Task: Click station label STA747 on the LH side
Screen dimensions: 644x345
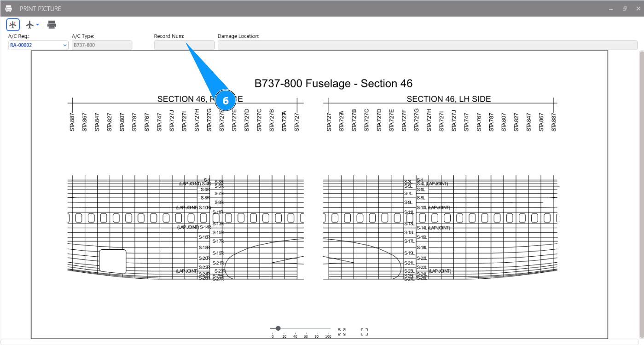Action: 466,122
